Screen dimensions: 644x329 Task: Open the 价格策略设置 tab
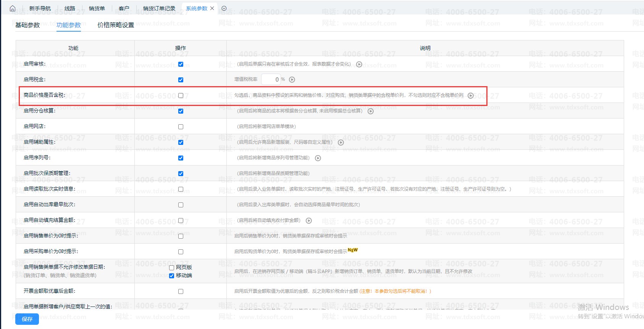[x=116, y=25]
